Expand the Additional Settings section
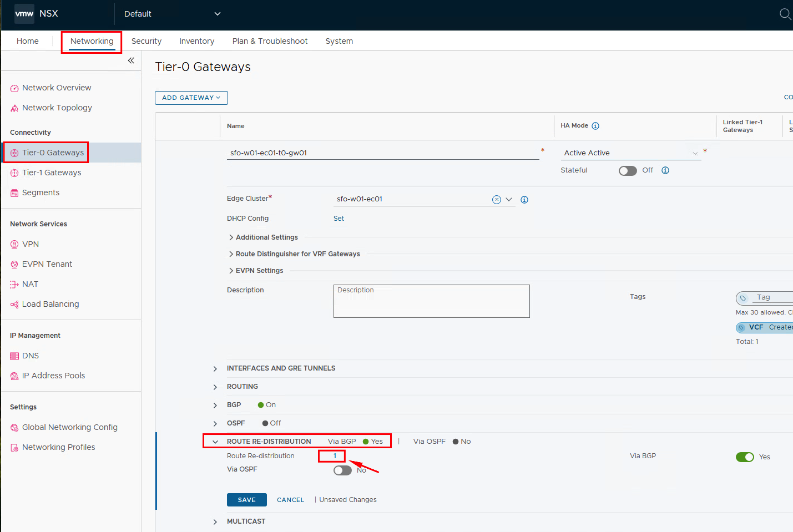793x532 pixels. click(x=266, y=237)
